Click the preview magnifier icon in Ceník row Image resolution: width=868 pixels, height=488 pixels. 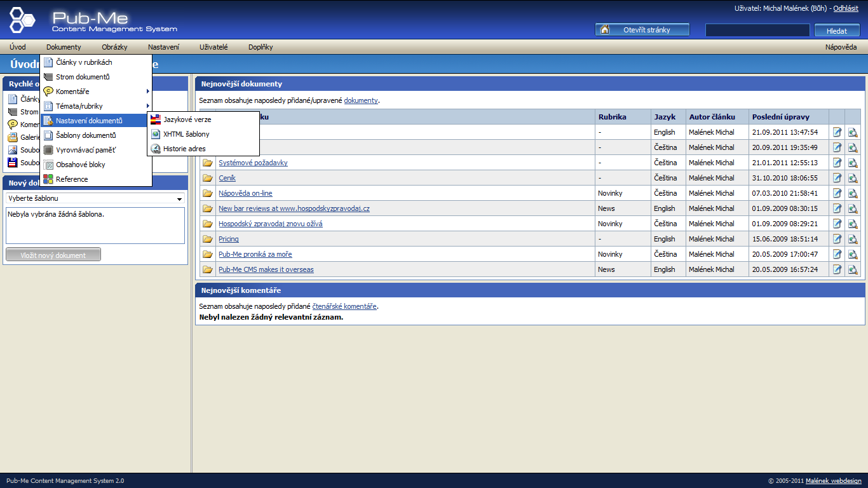[853, 178]
